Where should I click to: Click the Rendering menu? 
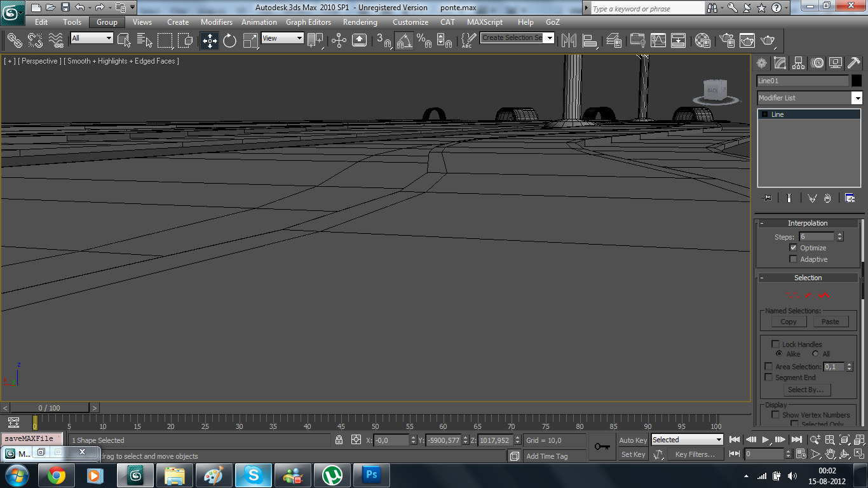pyautogui.click(x=360, y=22)
